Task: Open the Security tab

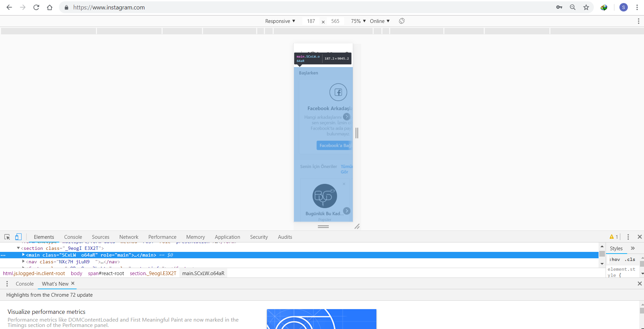Action: [x=259, y=237]
